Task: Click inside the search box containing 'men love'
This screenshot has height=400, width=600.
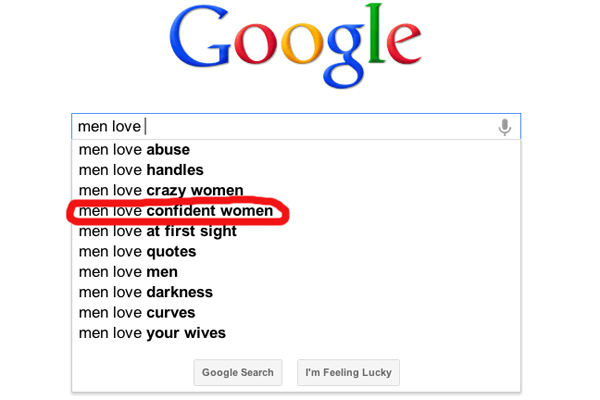Action: coord(296,126)
